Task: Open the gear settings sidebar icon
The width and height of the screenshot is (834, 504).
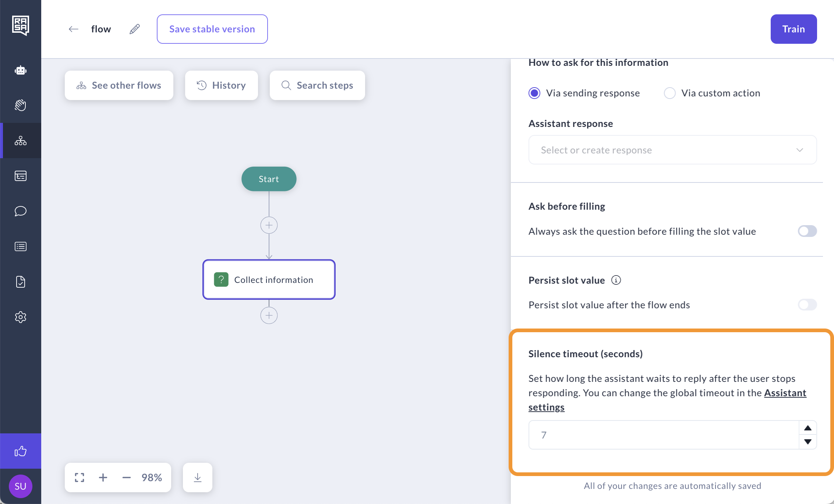Action: pyautogui.click(x=21, y=317)
